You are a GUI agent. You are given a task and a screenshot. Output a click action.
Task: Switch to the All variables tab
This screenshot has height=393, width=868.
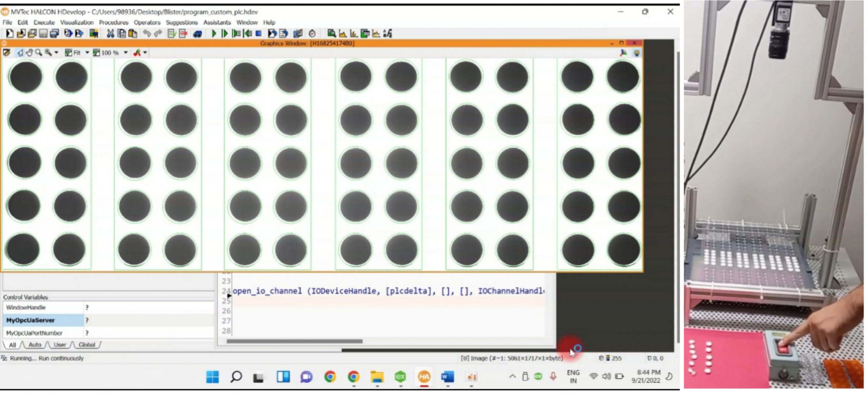click(12, 345)
